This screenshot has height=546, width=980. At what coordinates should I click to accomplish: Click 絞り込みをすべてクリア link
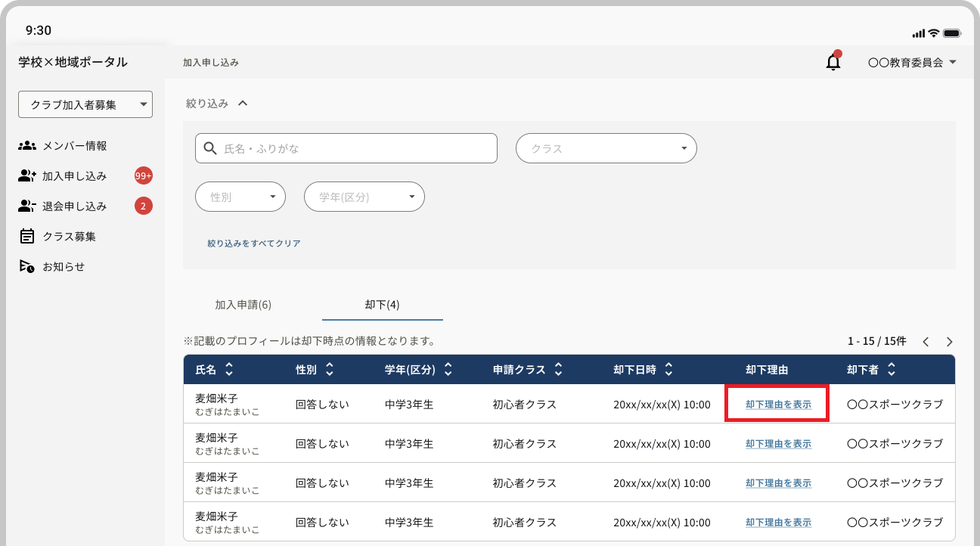pos(254,244)
